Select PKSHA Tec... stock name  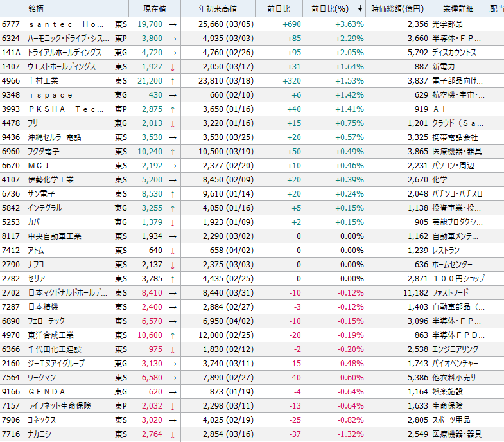tap(66, 109)
